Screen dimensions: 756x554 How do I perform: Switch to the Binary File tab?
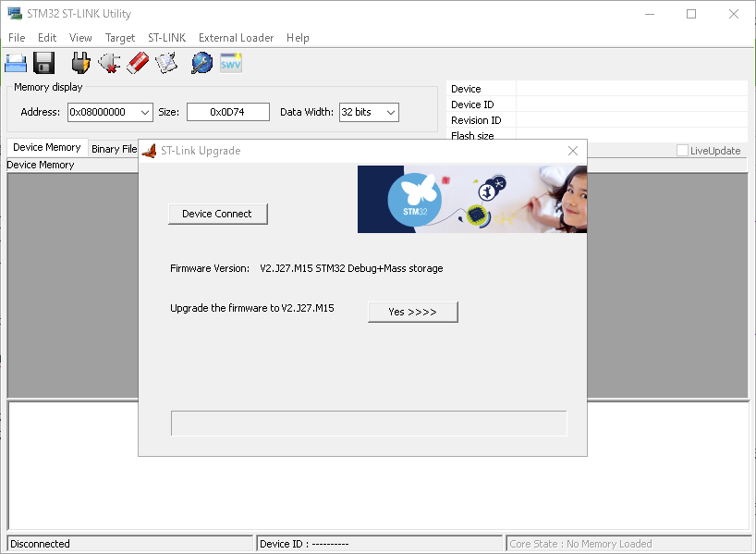pyautogui.click(x=115, y=149)
